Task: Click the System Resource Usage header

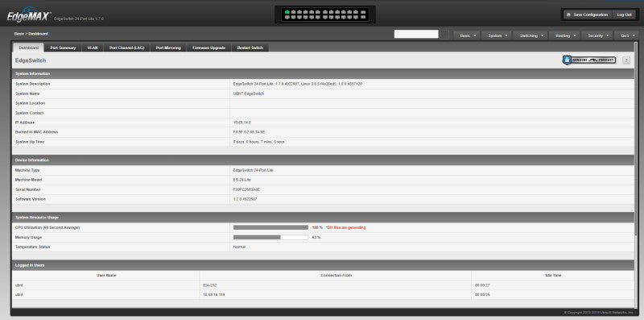Action: tap(323, 217)
